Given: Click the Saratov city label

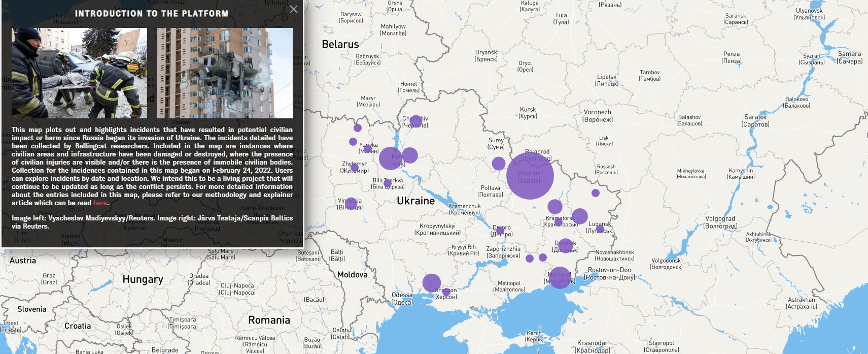Looking at the screenshot, I should click(755, 120).
